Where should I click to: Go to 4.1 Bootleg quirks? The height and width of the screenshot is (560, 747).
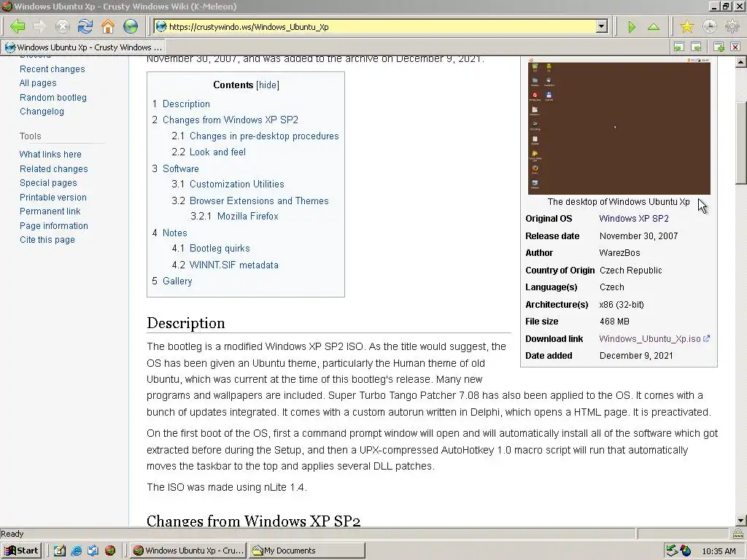point(211,249)
